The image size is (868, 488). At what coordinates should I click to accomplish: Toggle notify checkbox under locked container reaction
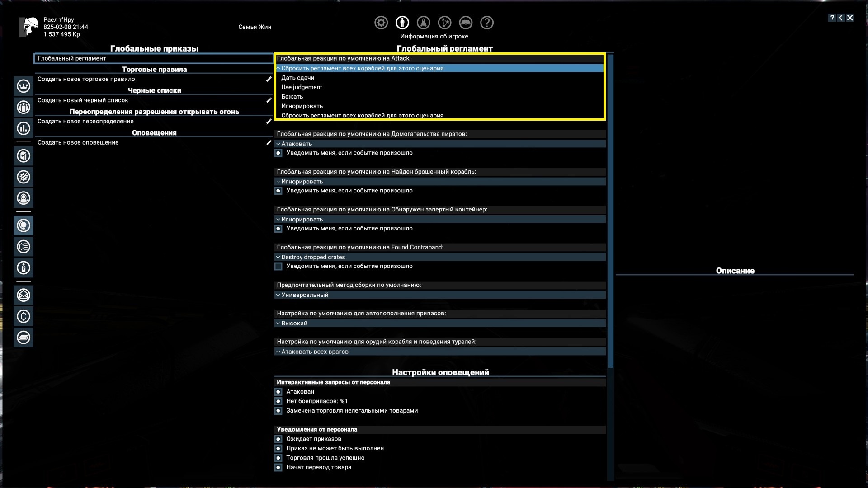coord(278,229)
